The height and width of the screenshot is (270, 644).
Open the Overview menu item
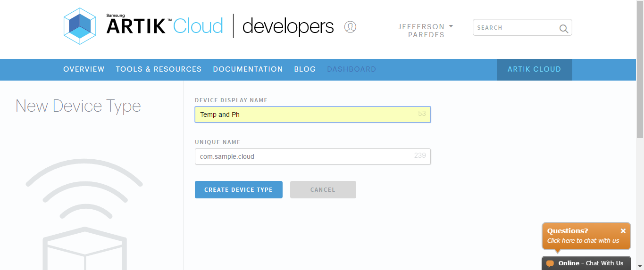84,69
